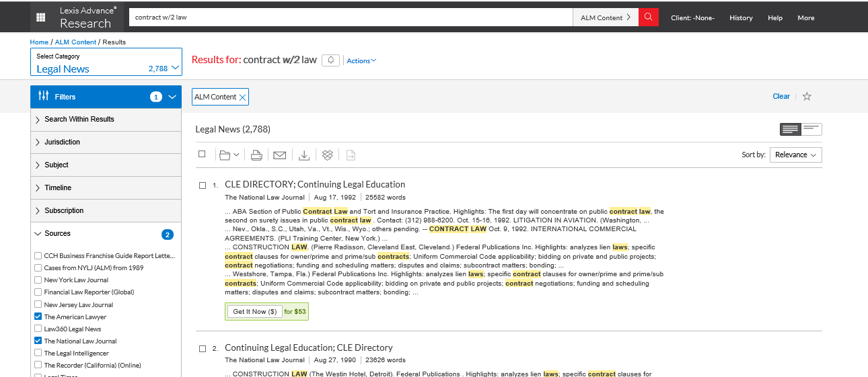Open the More menu
This screenshot has height=377, width=868.
806,18
